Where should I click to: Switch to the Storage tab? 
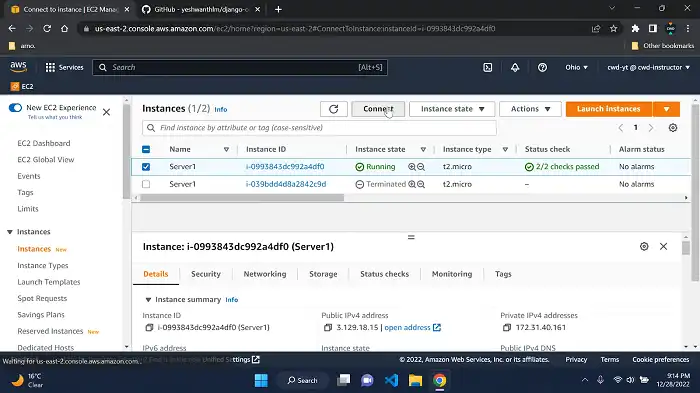pyautogui.click(x=323, y=274)
